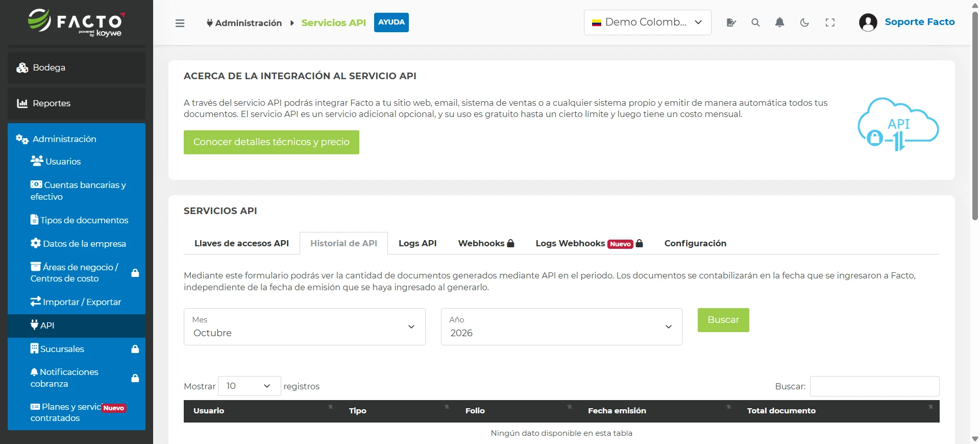Sort by Fecha emisión column

pos(657,411)
